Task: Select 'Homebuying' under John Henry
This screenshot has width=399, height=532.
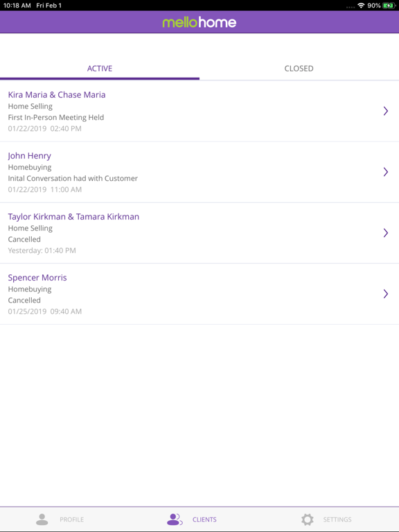Action: tap(30, 167)
